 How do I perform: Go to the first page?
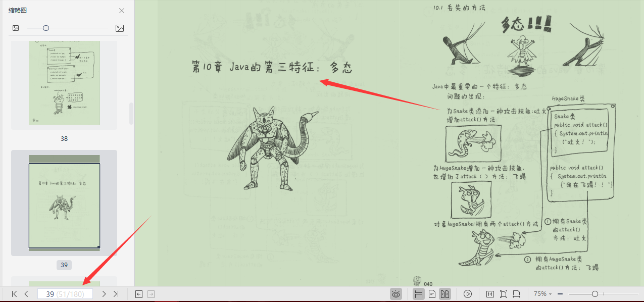click(15, 294)
